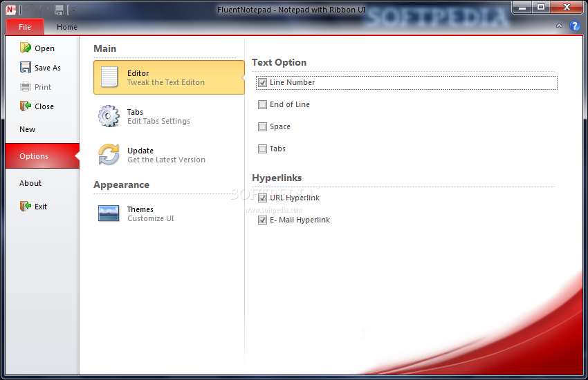Click the Save floppy icon in title bar

(59, 10)
